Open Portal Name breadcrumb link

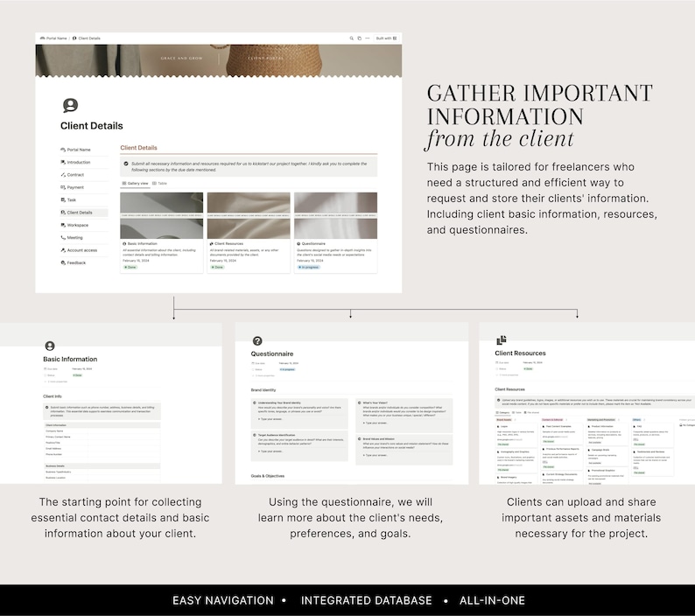(x=53, y=38)
